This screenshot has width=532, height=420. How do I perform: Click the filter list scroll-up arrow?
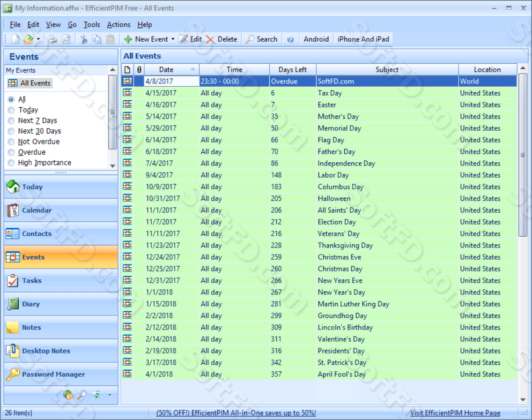(113, 69)
